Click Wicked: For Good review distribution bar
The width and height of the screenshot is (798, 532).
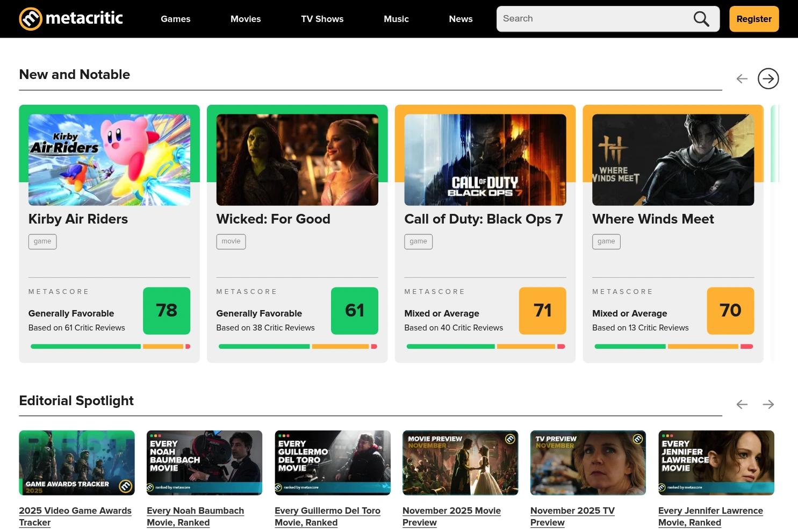(x=298, y=347)
